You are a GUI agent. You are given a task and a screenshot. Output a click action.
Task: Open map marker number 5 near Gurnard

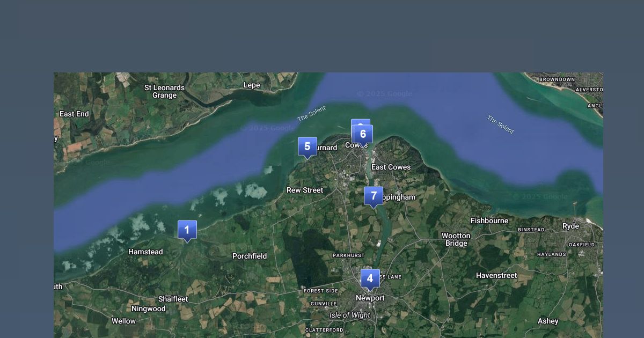[x=308, y=146]
